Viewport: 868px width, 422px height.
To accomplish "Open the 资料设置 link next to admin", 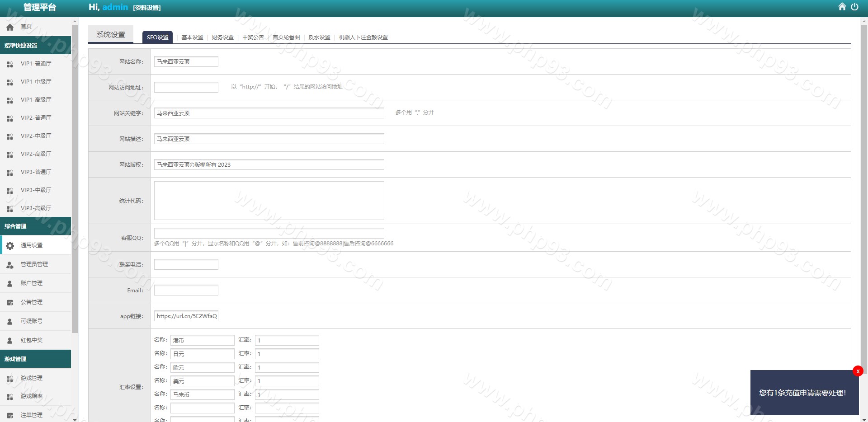I will tap(147, 8).
